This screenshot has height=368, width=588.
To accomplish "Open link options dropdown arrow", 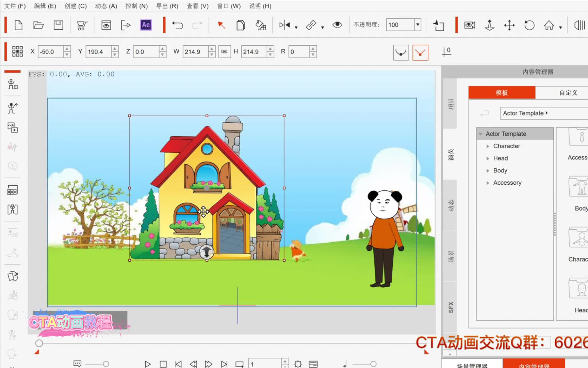I will coord(322,27).
